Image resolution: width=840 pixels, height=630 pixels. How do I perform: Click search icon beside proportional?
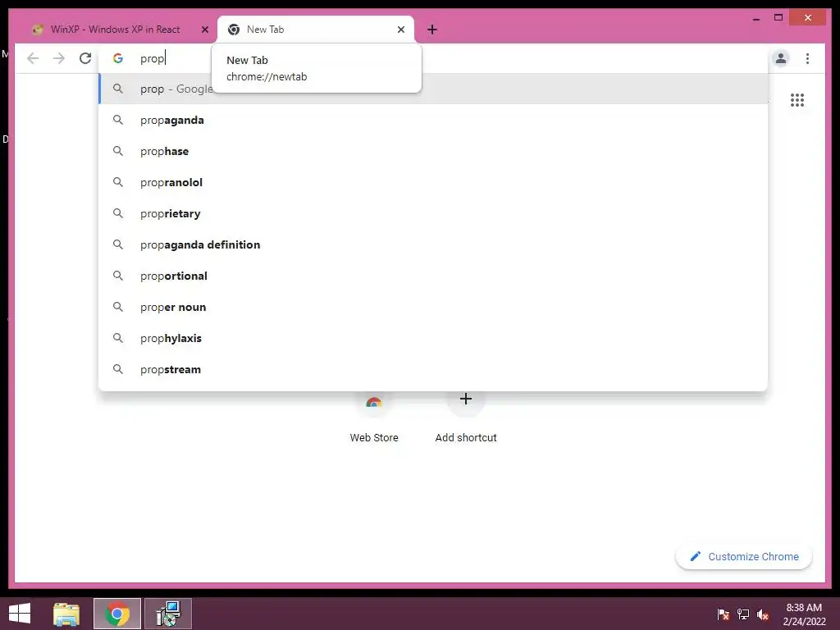click(x=118, y=276)
